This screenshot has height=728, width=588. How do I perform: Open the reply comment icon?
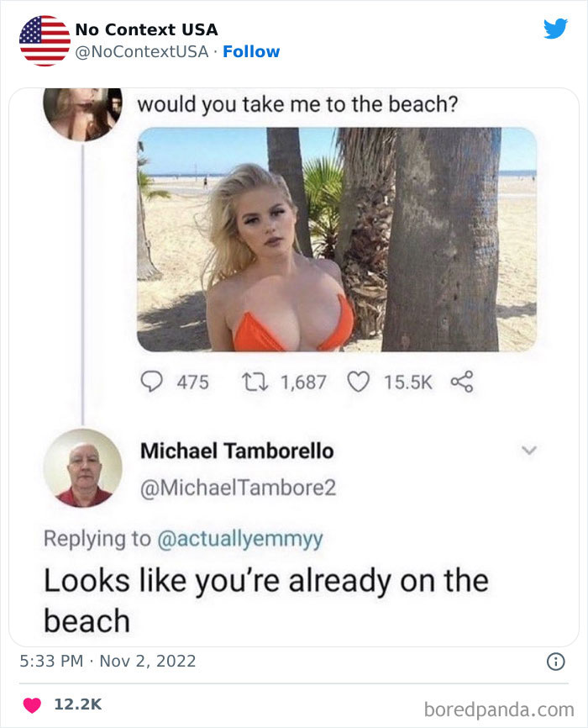click(151, 382)
